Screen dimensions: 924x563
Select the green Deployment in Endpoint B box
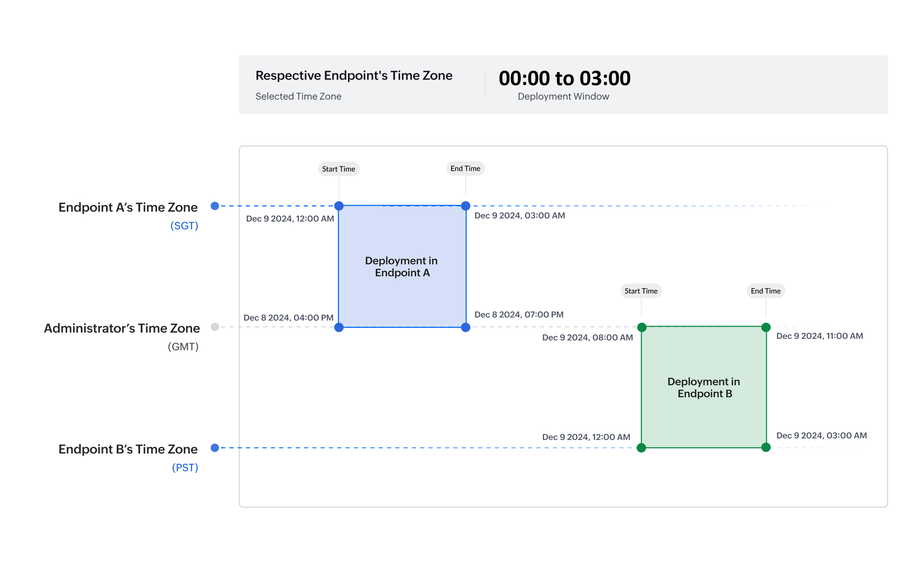pos(704,387)
